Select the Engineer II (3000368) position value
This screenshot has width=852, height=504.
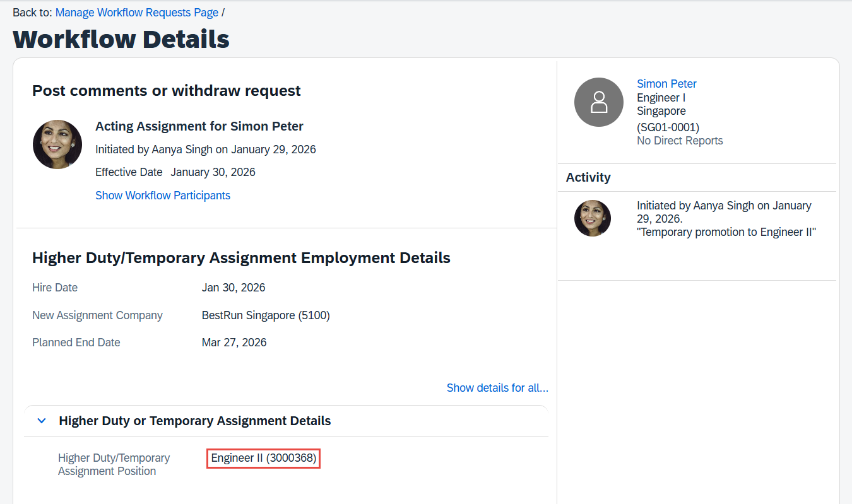pos(264,458)
